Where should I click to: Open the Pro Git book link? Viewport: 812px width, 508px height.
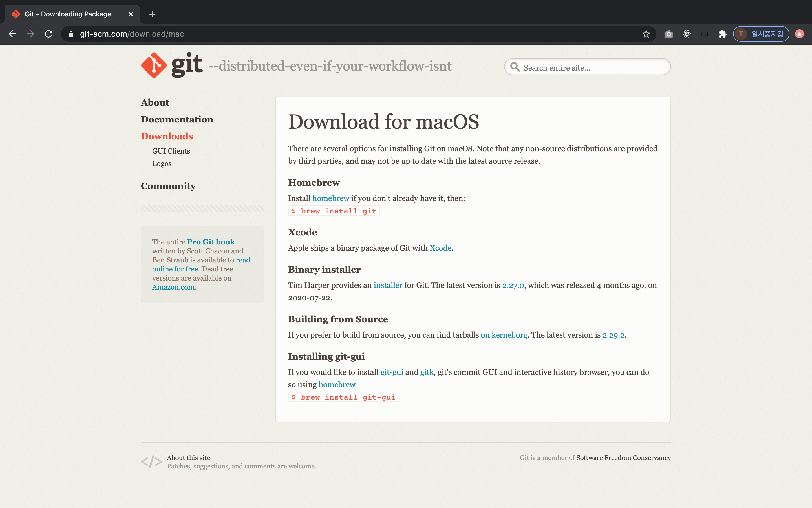point(211,242)
